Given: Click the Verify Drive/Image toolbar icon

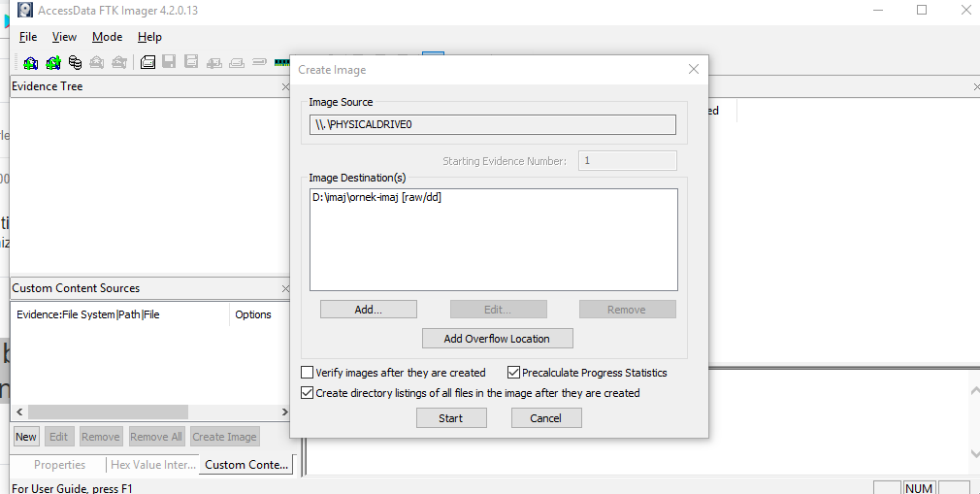Looking at the screenshot, I should pos(259,62).
